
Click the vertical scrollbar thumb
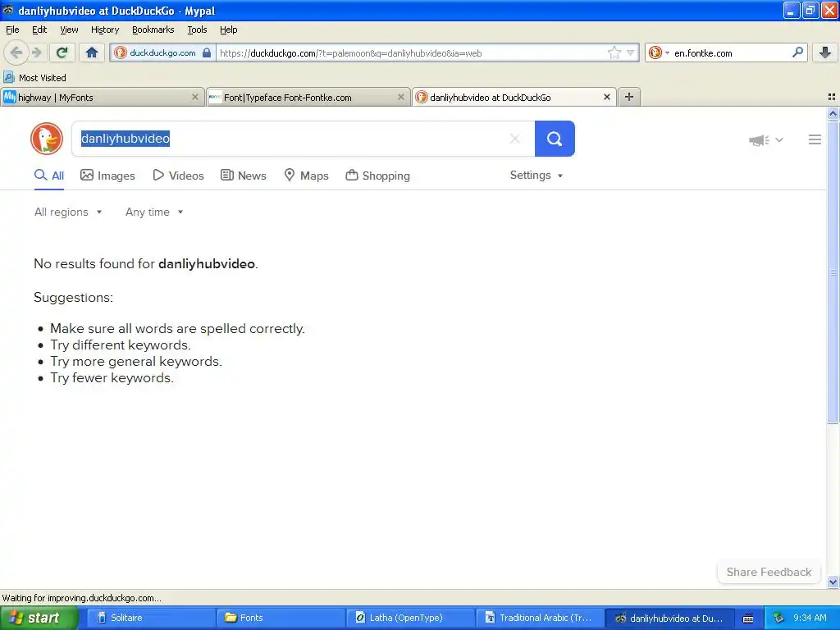tap(833, 272)
